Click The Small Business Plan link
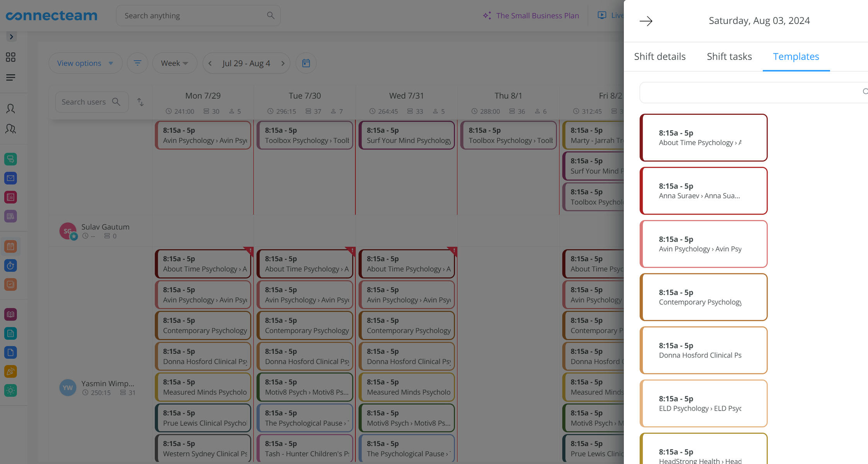 537,15
